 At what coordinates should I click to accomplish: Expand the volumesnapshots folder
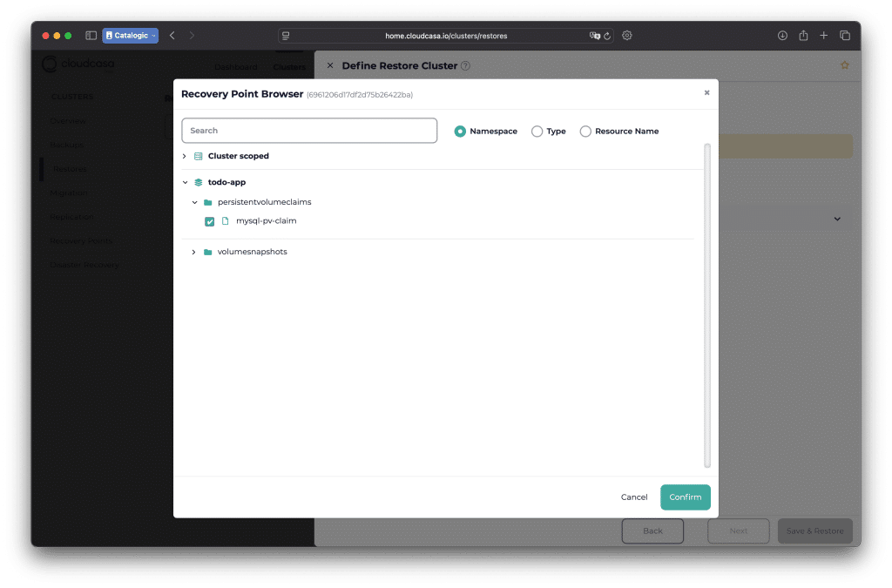coord(194,252)
